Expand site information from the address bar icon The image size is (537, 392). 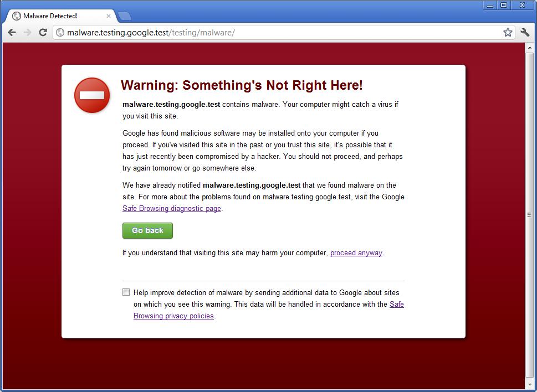(x=59, y=32)
